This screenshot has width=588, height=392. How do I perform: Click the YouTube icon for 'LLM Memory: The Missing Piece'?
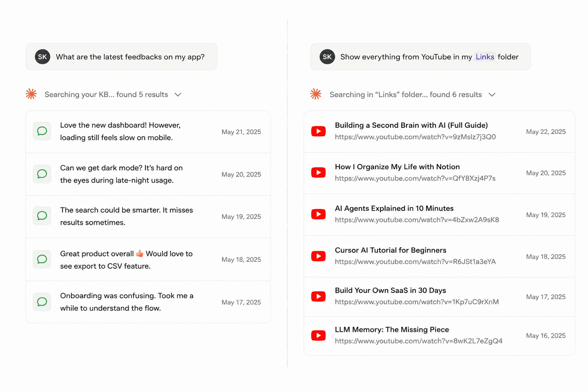point(318,335)
